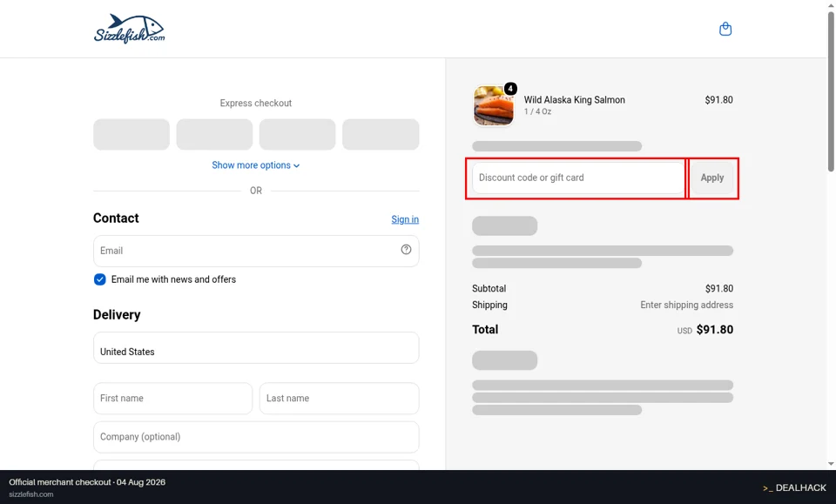Click the email help question mark icon
Image resolution: width=836 pixels, height=504 pixels.
(x=407, y=249)
